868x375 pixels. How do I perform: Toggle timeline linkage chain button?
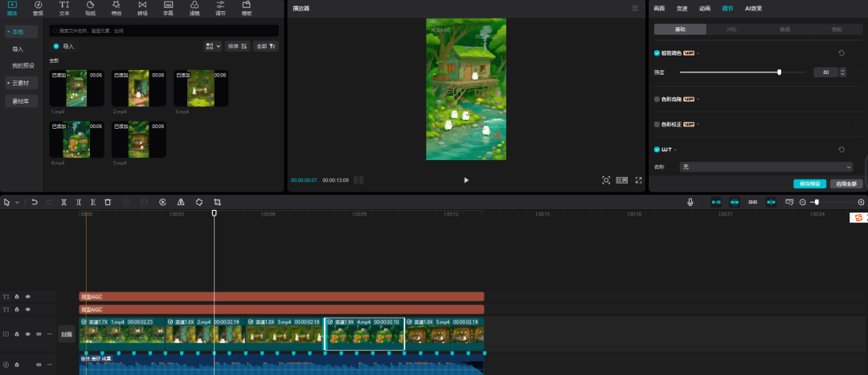coord(753,202)
